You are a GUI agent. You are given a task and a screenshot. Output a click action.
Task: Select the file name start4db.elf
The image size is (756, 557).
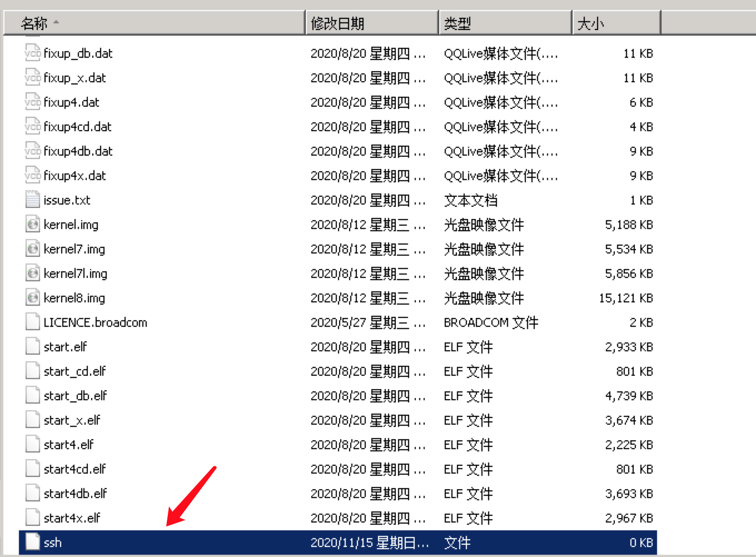(75, 494)
